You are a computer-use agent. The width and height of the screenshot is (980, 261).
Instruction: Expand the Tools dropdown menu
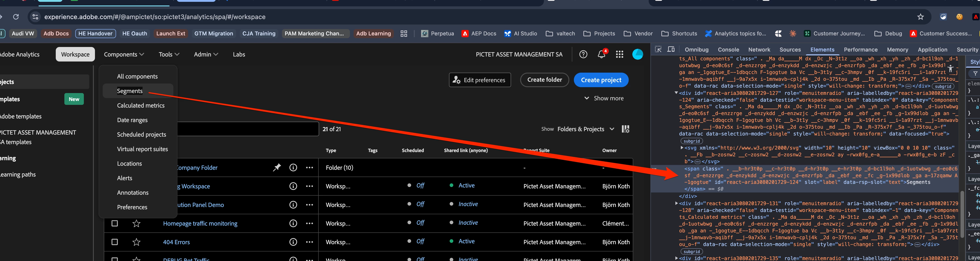pyautogui.click(x=169, y=54)
